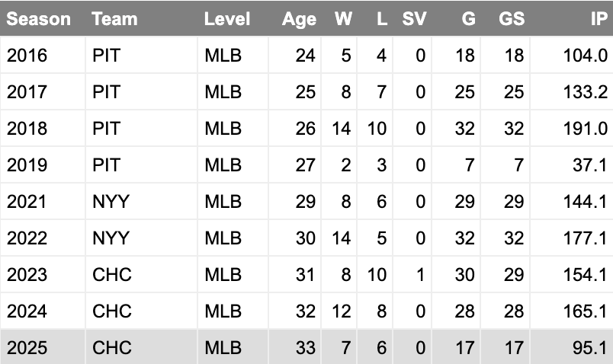The image size is (613, 364).
Task: Sort by GS games started header
Action: tap(512, 19)
